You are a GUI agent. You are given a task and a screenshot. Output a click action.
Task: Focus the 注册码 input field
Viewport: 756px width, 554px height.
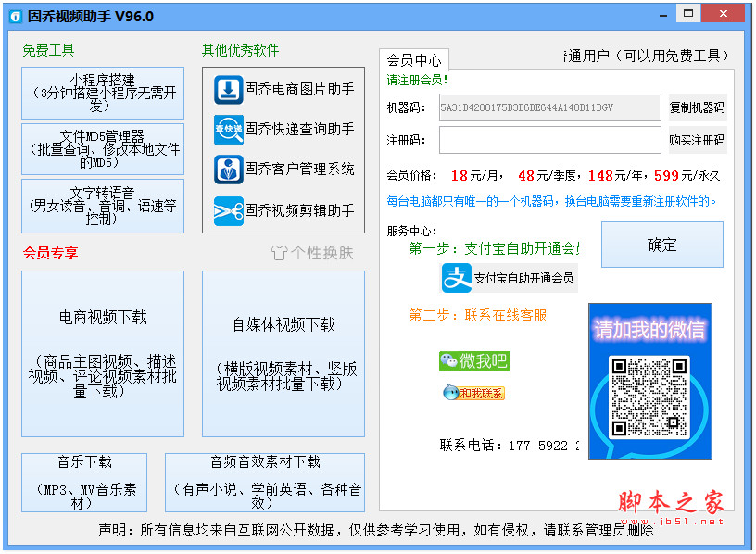point(549,140)
